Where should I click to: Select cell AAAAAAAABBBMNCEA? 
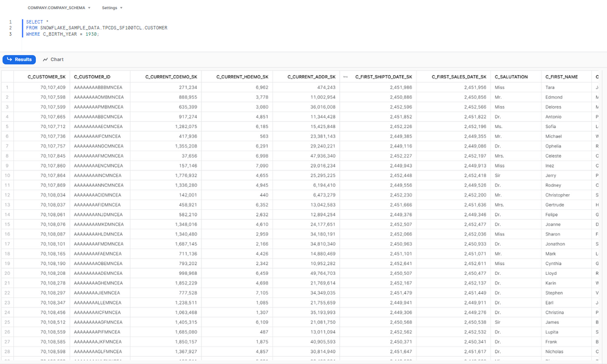(x=98, y=87)
